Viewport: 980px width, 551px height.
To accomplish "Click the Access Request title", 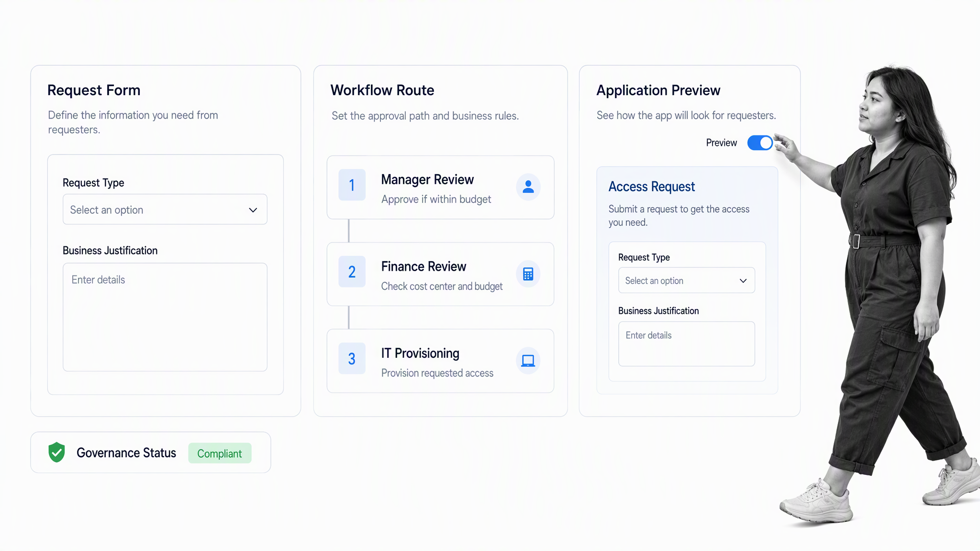I will click(652, 187).
